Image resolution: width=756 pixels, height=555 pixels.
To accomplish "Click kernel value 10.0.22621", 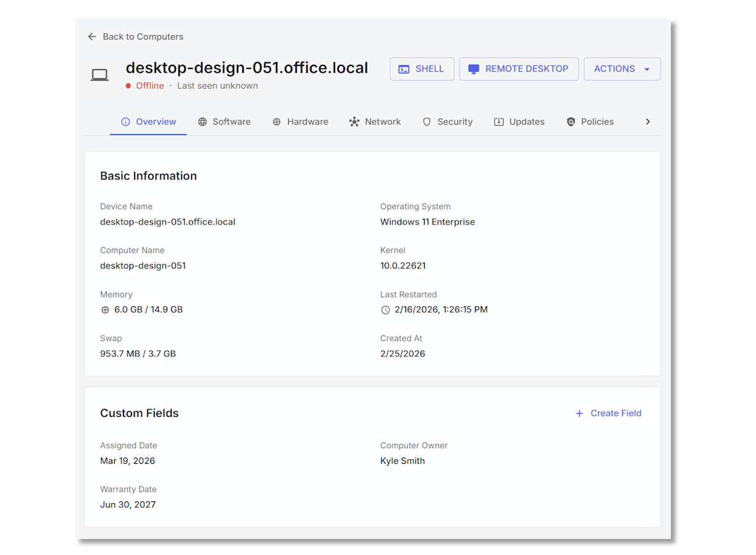I will [403, 266].
